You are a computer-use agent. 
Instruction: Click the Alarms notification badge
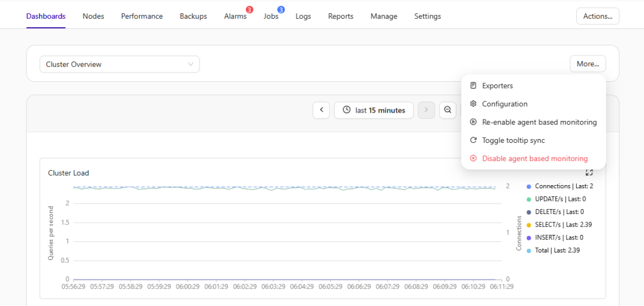click(250, 9)
